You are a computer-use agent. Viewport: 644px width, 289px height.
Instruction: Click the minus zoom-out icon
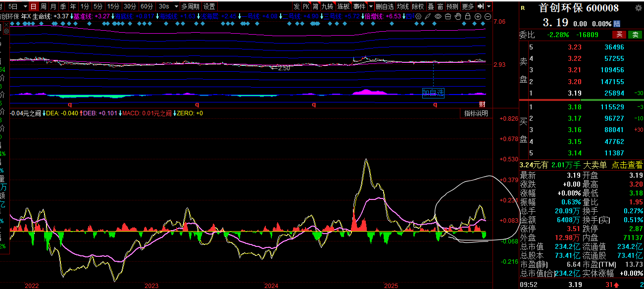488,16
